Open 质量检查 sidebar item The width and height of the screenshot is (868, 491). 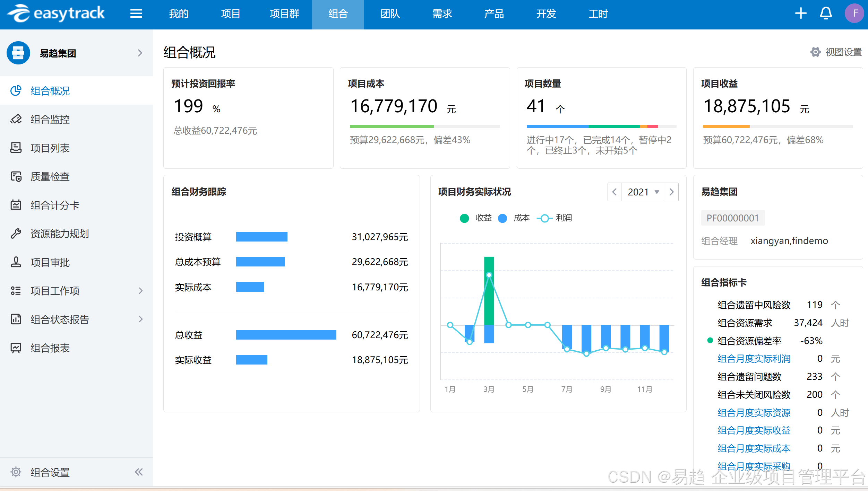coord(50,177)
